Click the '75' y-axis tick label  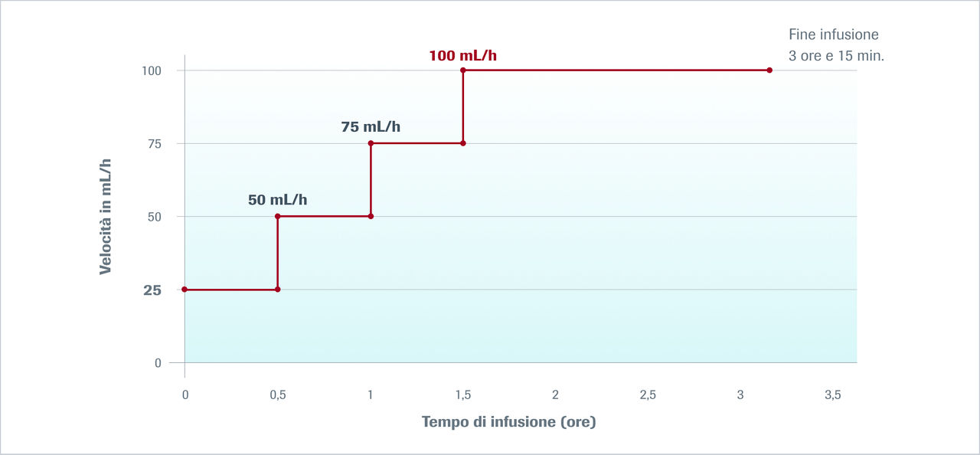[154, 143]
